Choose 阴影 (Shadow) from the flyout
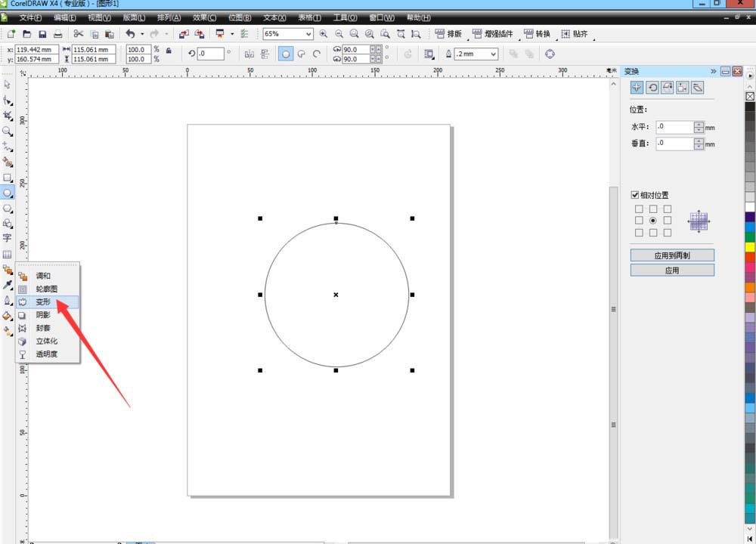This screenshot has height=544, width=756. point(47,314)
